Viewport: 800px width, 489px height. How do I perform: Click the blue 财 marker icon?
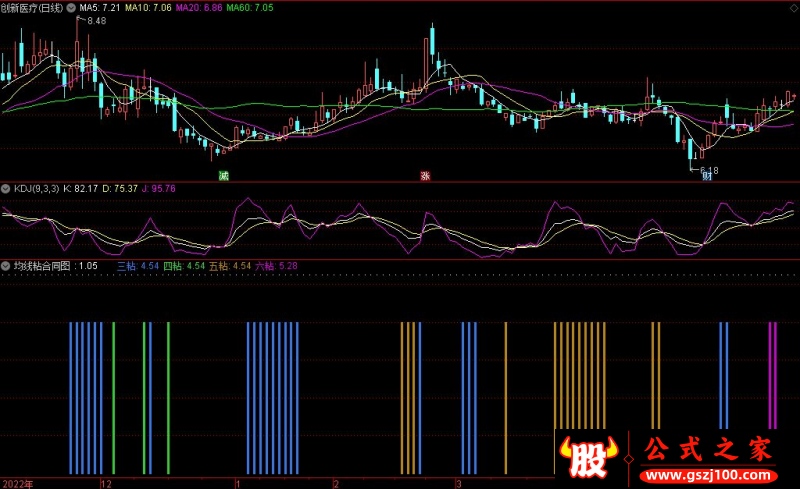[707, 177]
